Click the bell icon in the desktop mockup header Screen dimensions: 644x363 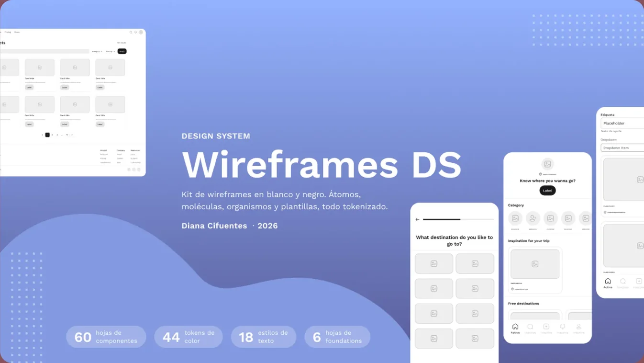point(136,32)
